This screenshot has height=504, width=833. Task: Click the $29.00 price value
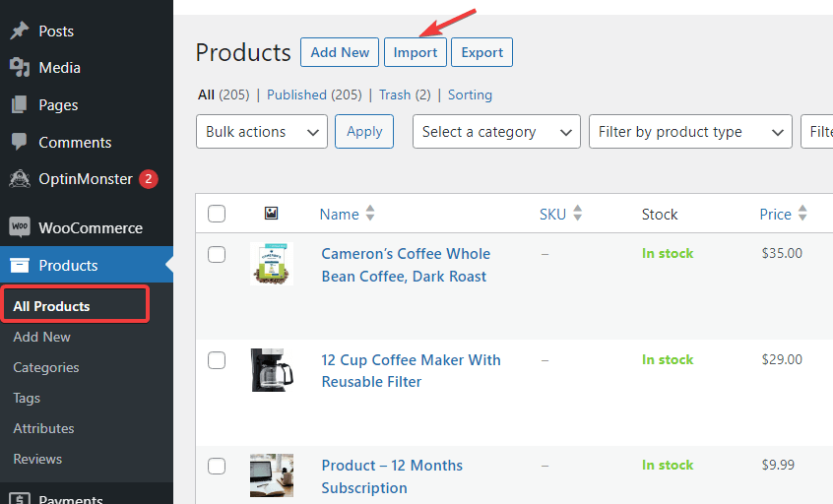click(x=782, y=359)
